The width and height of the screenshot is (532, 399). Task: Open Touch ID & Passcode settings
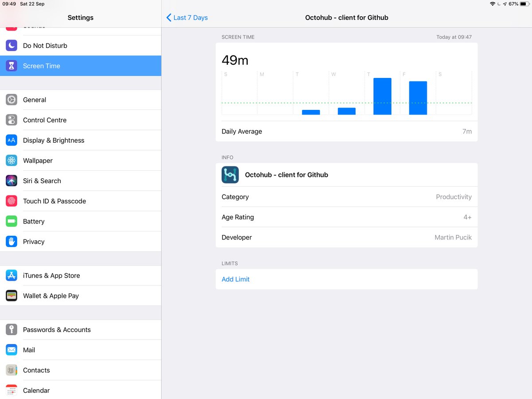(x=81, y=201)
